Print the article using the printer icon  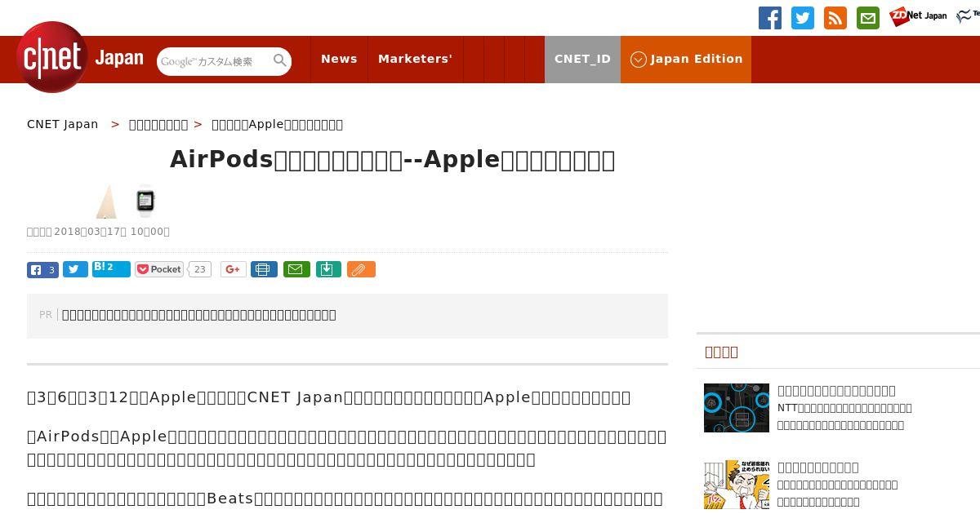(x=264, y=269)
